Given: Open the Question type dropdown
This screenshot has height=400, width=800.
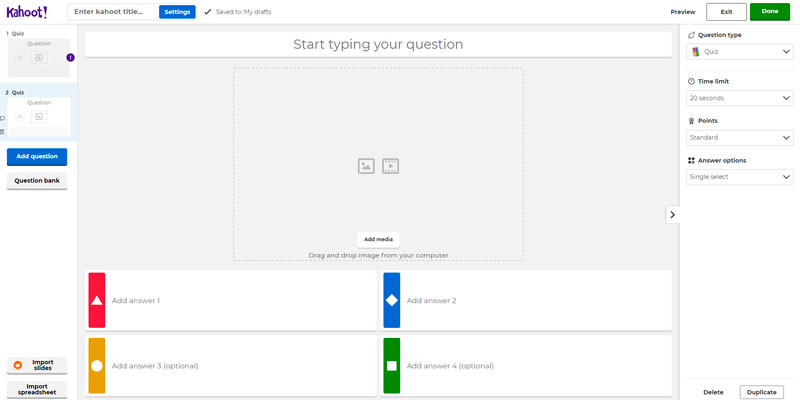Looking at the screenshot, I should (x=740, y=52).
